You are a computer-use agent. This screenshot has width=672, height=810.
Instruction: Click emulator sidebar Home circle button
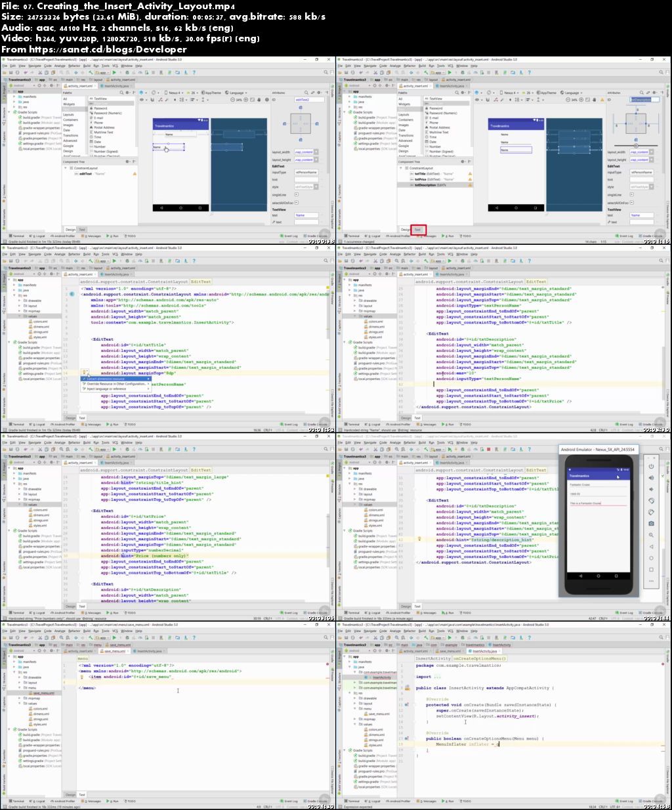click(651, 558)
